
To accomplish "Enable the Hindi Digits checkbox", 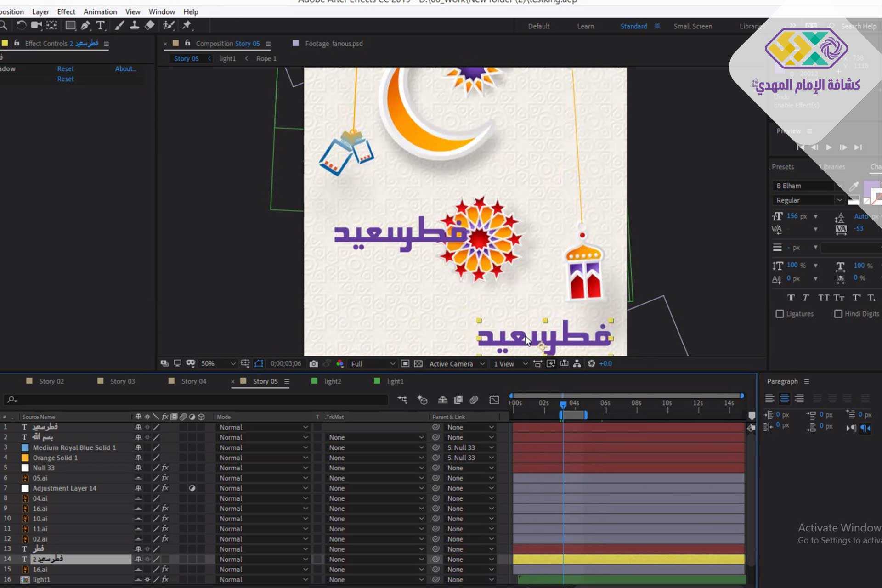I will [x=838, y=314].
